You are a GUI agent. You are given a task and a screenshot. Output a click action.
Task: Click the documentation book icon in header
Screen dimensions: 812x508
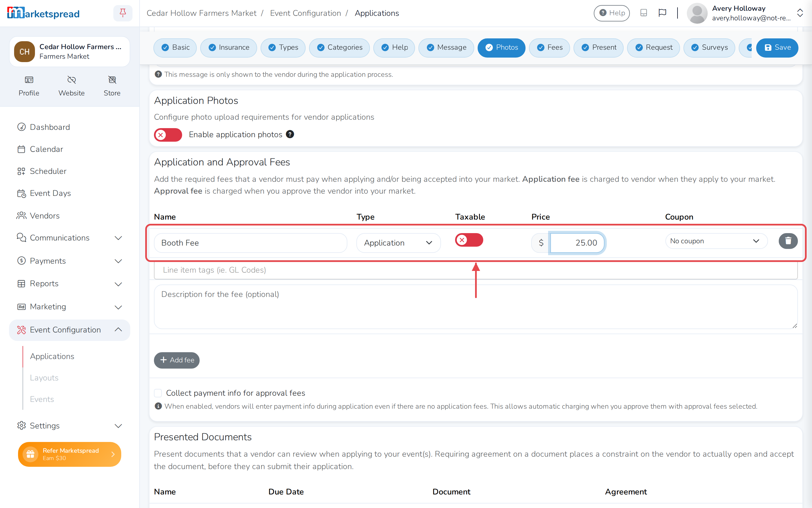pyautogui.click(x=644, y=13)
